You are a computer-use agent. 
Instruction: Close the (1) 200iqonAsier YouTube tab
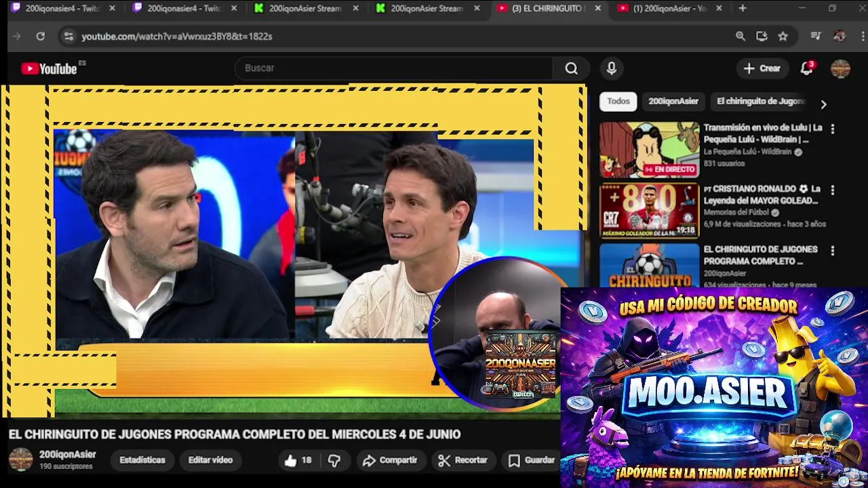pos(719,9)
